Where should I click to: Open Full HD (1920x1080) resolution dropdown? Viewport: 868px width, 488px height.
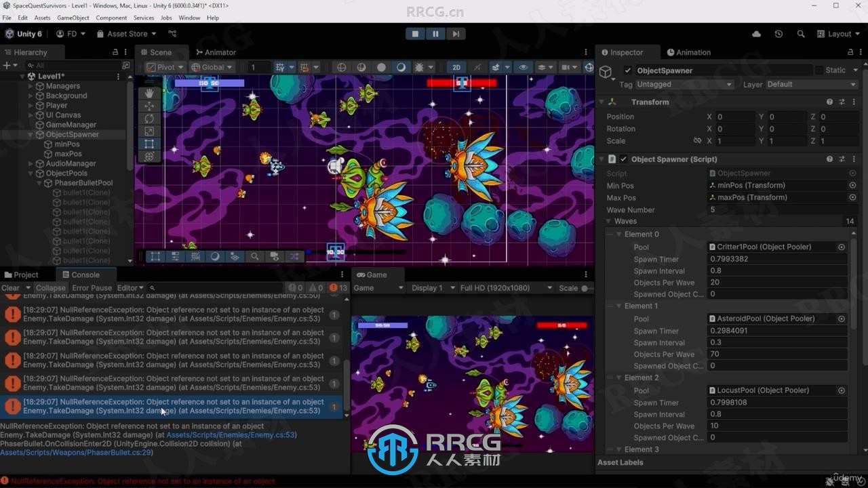[506, 288]
